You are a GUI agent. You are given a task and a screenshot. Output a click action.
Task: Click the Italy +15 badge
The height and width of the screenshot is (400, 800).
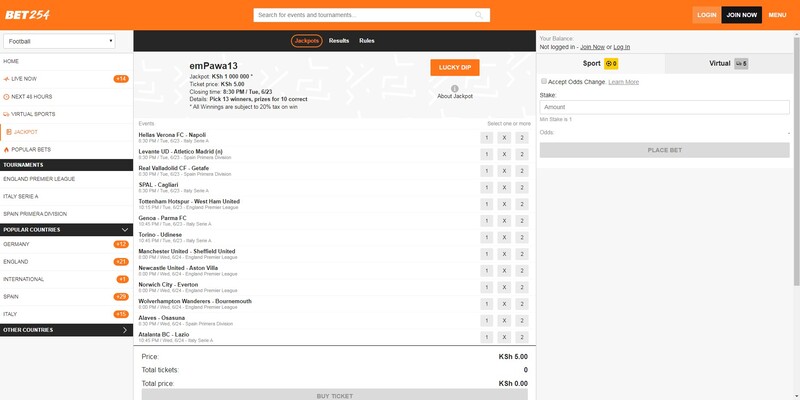(121, 314)
